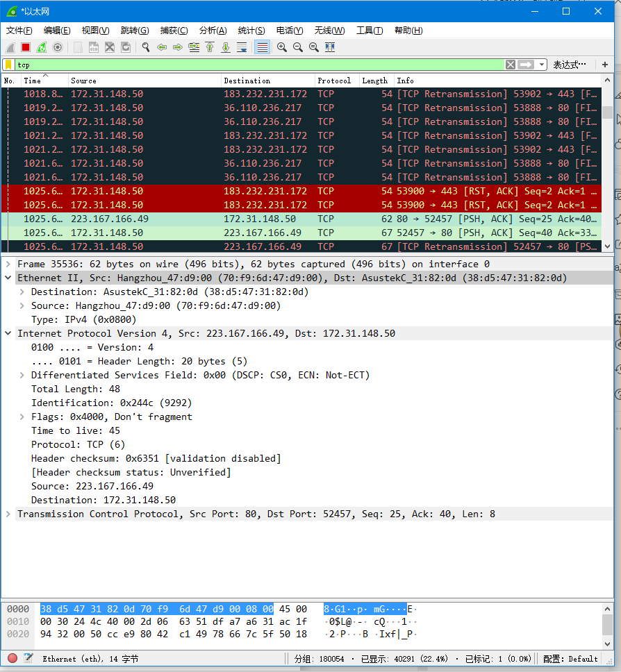
Task: Zoom in on main window text
Action: pyautogui.click(x=282, y=48)
